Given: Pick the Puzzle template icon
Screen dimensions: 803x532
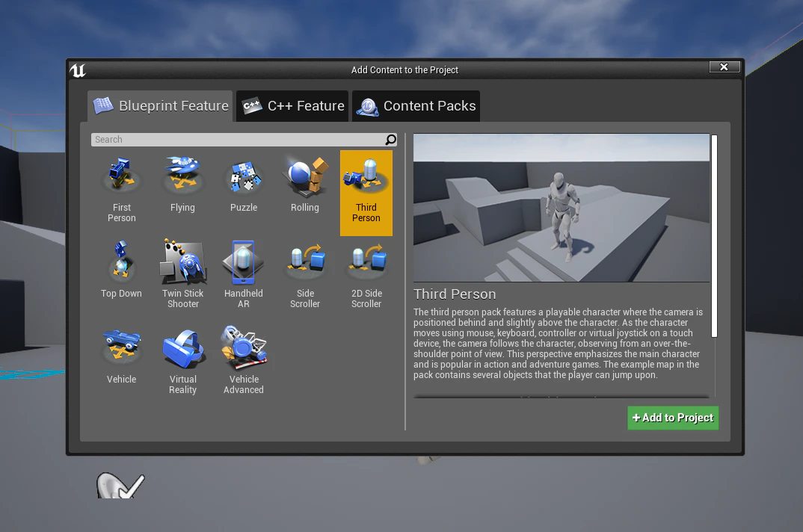Looking at the screenshot, I should (244, 176).
